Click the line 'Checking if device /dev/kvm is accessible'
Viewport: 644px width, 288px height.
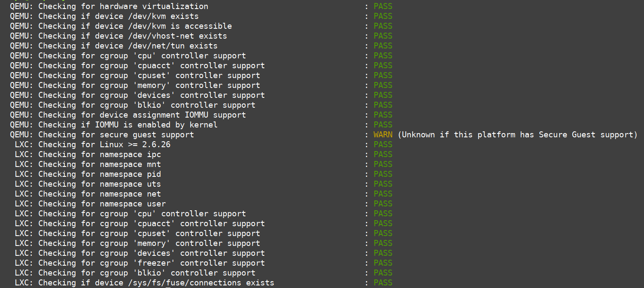pos(135,26)
